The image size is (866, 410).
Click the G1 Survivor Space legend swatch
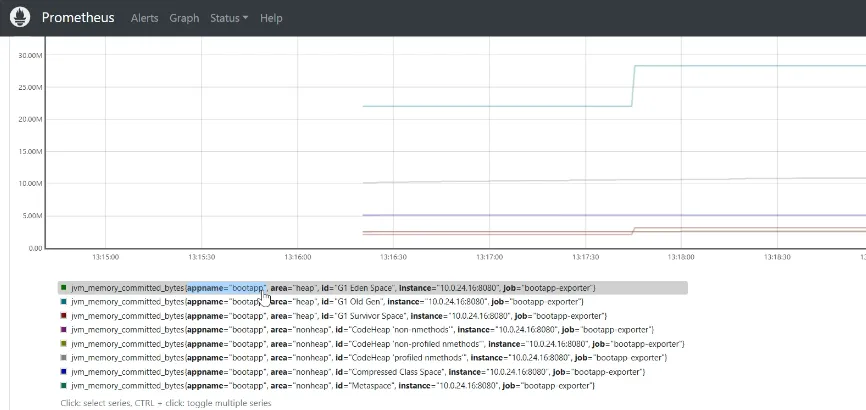pyautogui.click(x=64, y=316)
